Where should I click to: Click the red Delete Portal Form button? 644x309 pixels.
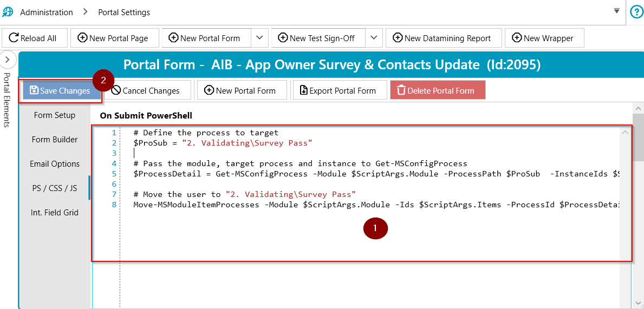pyautogui.click(x=438, y=90)
